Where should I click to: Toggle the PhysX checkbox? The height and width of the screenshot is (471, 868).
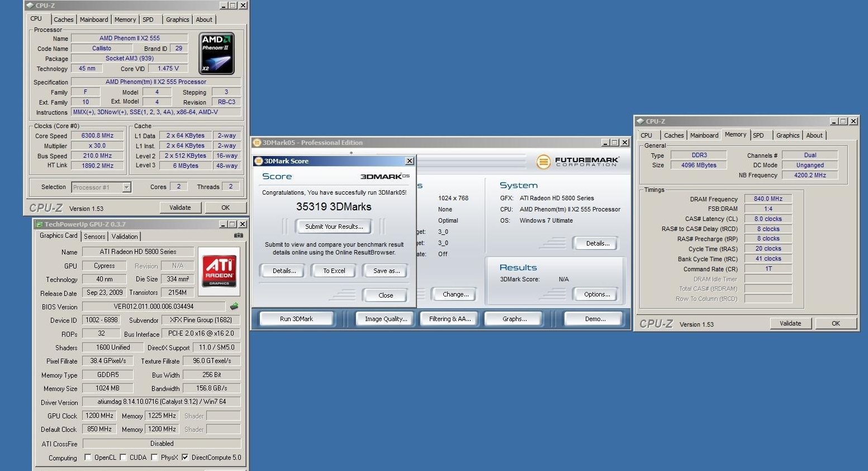point(154,457)
